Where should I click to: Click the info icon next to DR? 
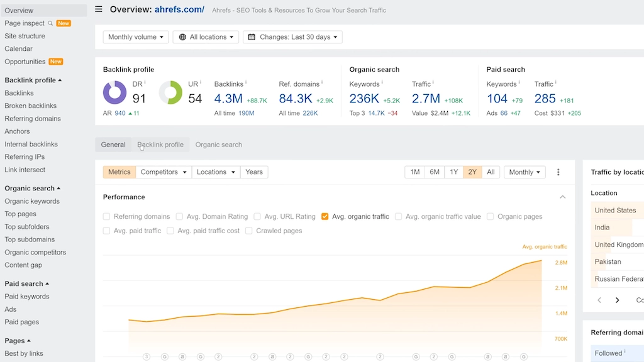[x=145, y=82]
